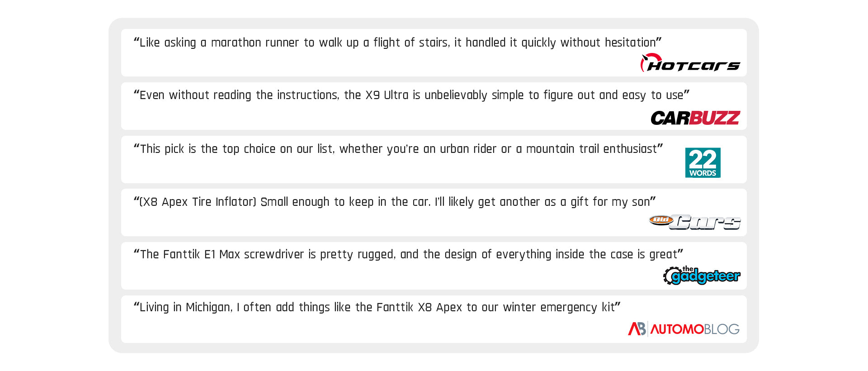Viewport: 868px width, 371px height.
Task: Select the marathon runner quote text
Action: click(x=397, y=43)
